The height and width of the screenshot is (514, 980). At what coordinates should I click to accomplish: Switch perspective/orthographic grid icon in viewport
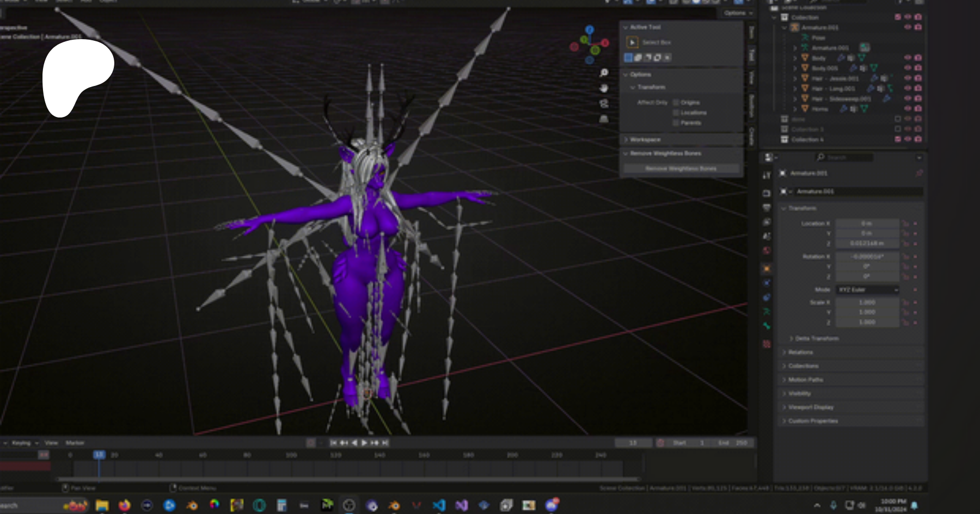(604, 119)
